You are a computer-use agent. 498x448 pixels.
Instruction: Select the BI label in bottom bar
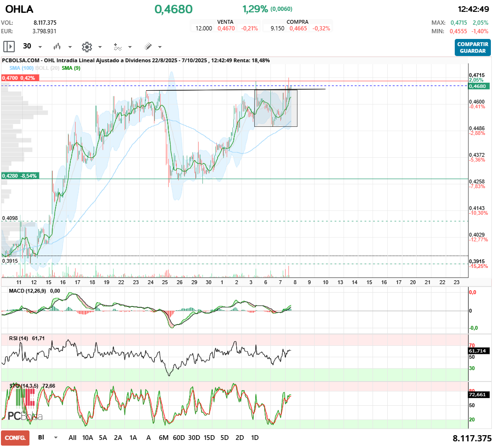point(41,438)
